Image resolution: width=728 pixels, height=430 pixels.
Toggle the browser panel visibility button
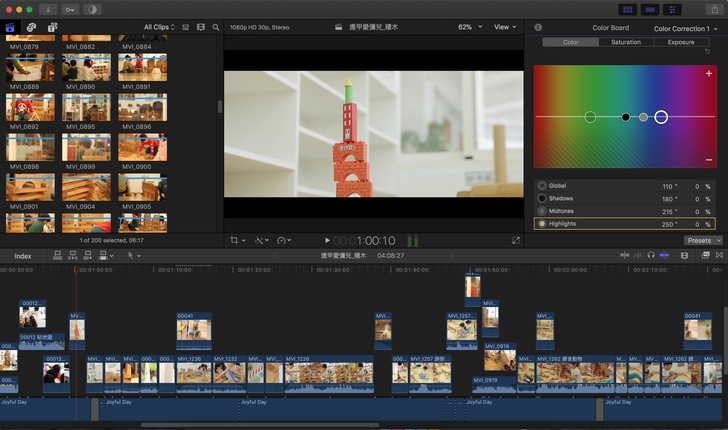pyautogui.click(x=626, y=8)
